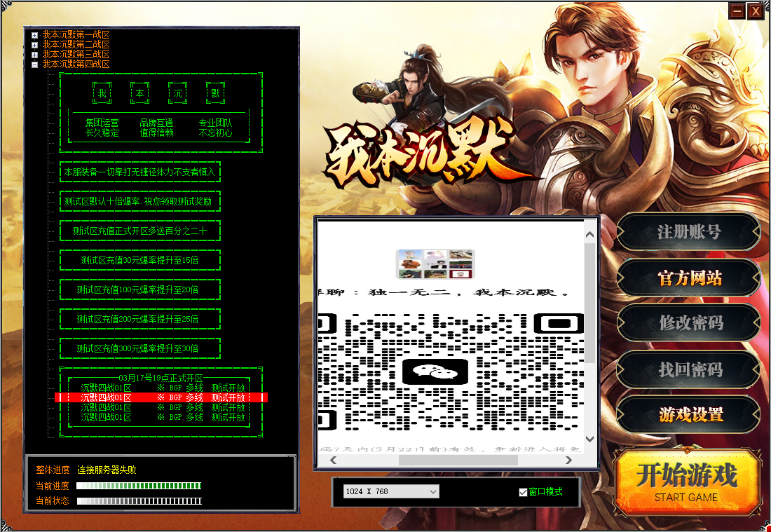Click the horizontal scrollbar thumb under QR code
The image size is (771, 532).
pyautogui.click(x=458, y=461)
